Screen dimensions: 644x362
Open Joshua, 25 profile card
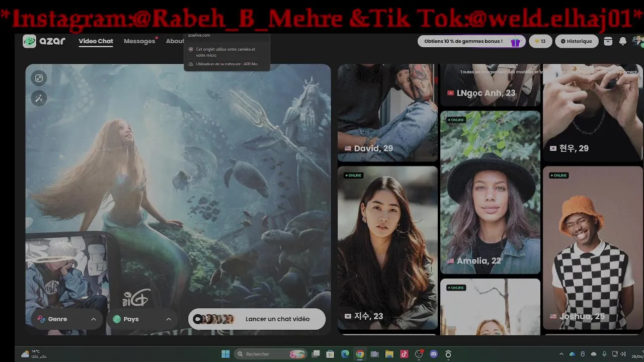(x=593, y=248)
